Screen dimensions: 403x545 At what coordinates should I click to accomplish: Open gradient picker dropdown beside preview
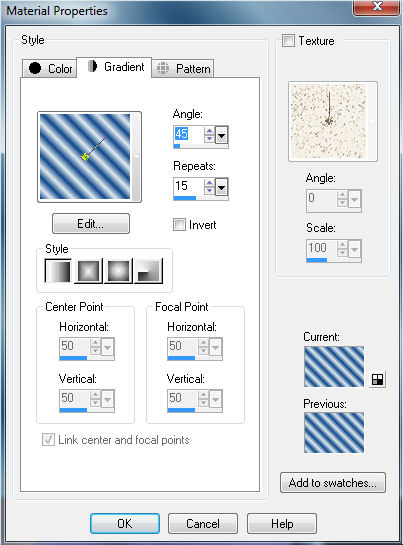(137, 156)
